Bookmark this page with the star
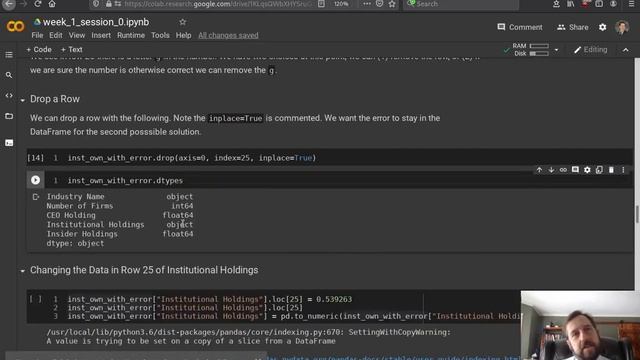Screen dimensions: 640x360 tap(392, 4)
